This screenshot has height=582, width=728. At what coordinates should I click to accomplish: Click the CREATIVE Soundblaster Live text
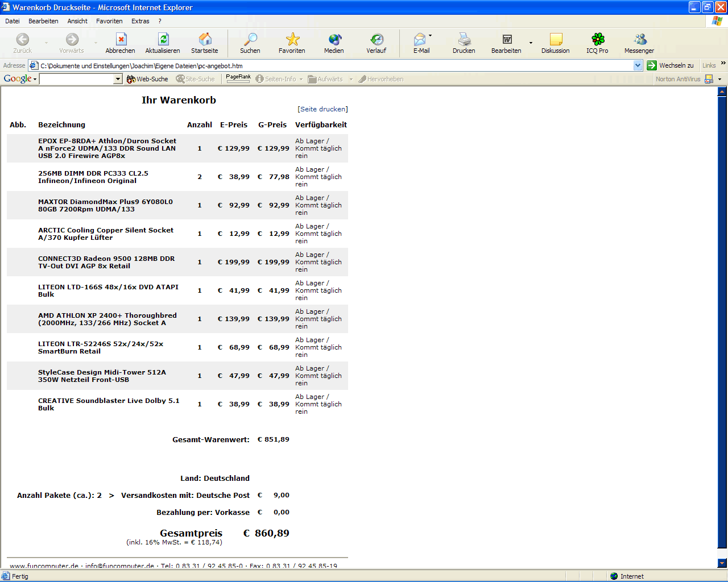tap(109, 404)
